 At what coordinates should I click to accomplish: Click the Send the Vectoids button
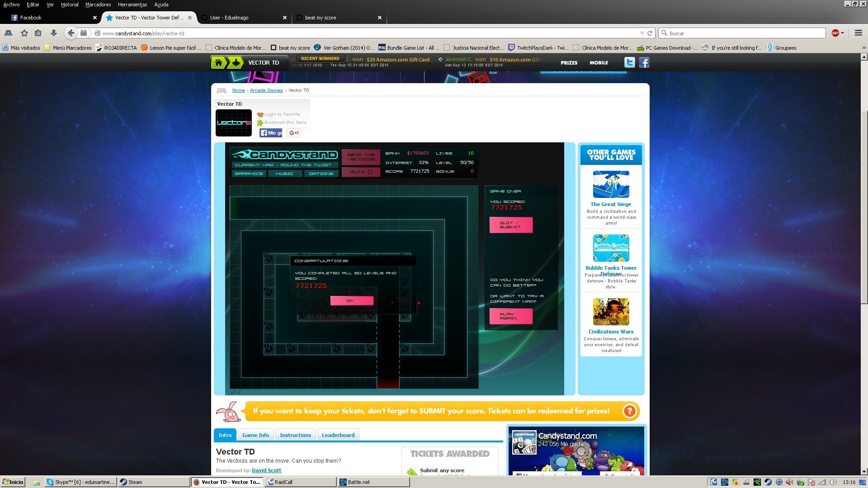click(361, 157)
